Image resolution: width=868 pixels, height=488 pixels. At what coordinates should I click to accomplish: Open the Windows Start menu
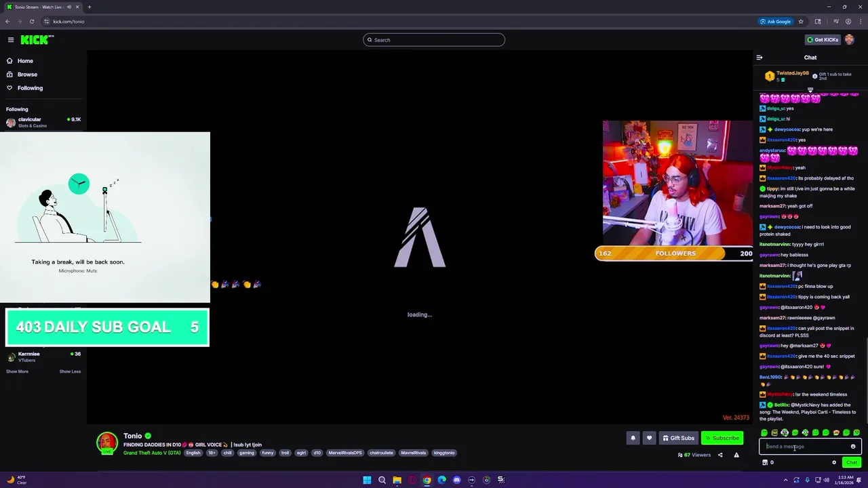[x=367, y=480]
